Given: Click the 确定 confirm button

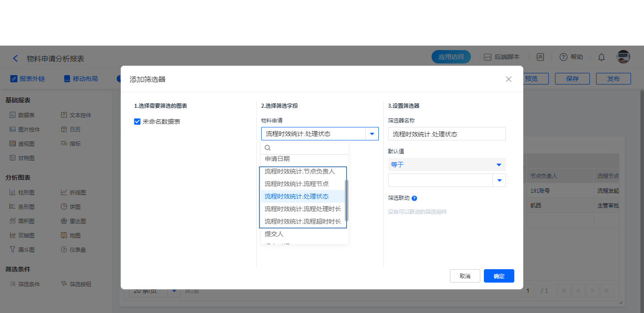Looking at the screenshot, I should coord(499,276).
